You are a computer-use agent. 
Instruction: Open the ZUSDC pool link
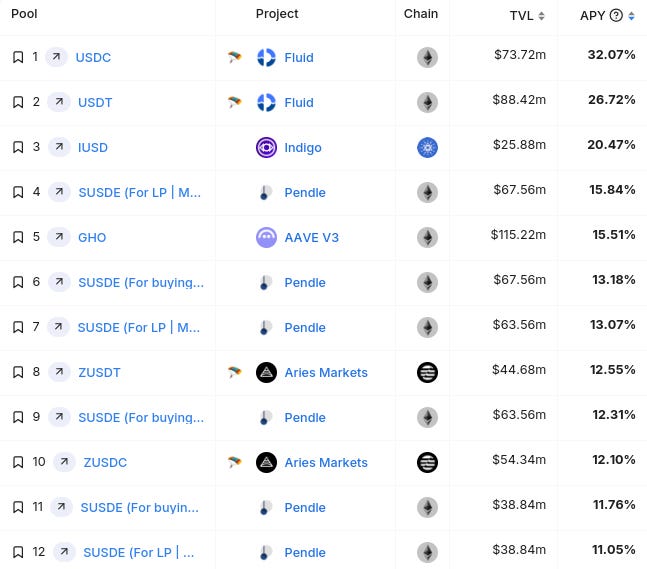105,462
